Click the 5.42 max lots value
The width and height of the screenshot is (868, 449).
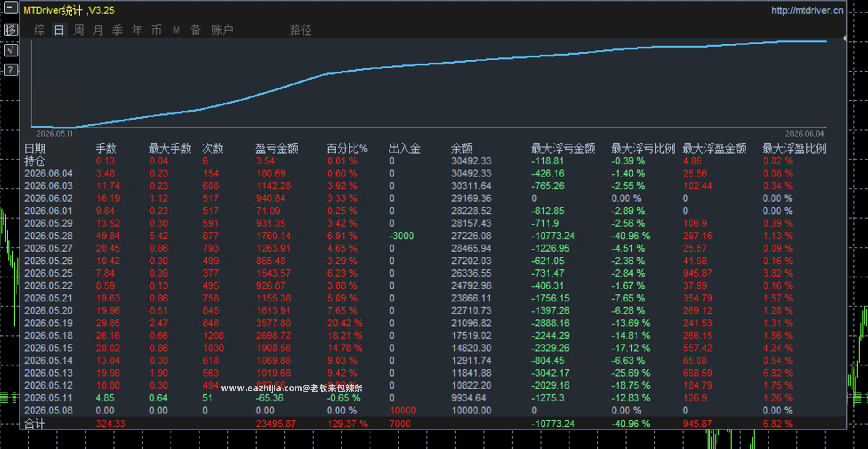tap(159, 236)
